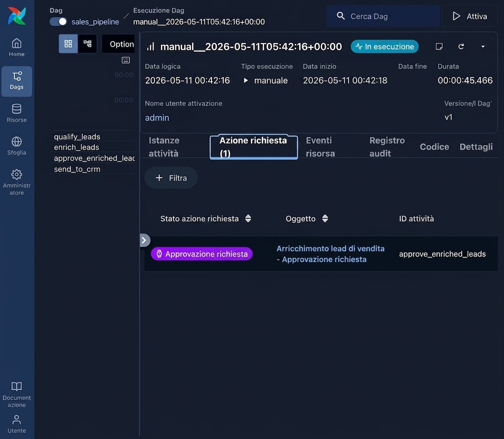Open the Option menu button
The height and width of the screenshot is (439, 504).
click(x=119, y=44)
